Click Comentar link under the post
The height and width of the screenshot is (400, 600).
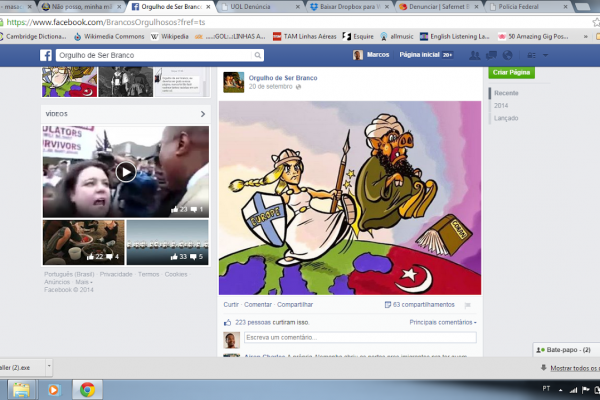pos(258,305)
